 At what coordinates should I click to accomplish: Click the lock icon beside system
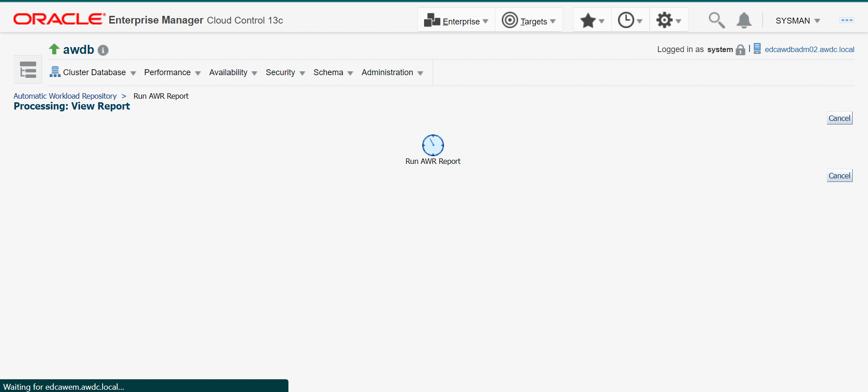pyautogui.click(x=741, y=49)
